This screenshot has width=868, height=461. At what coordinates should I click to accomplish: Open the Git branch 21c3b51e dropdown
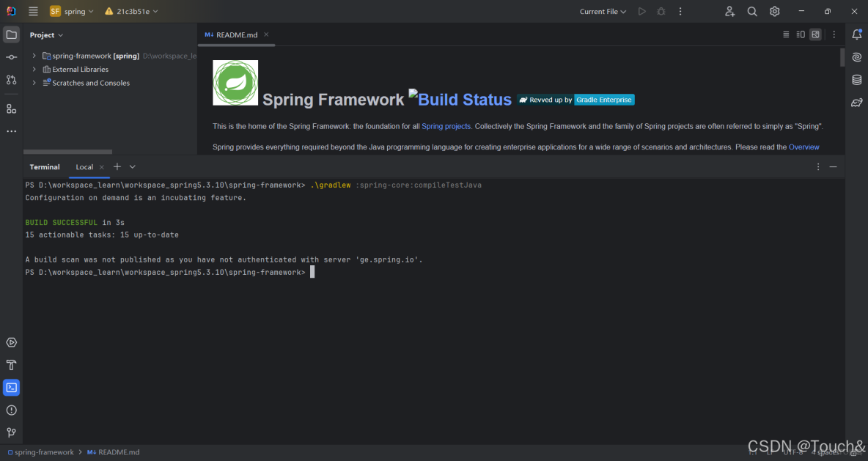[130, 11]
